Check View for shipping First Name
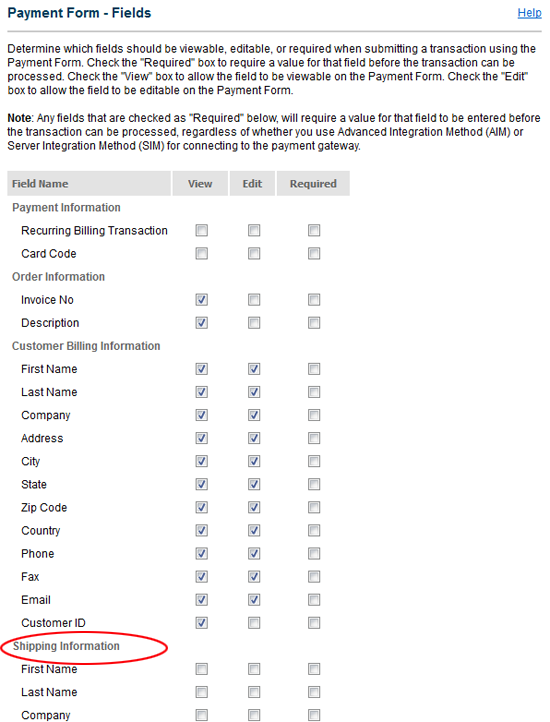Viewport: 550px width, 722px height. 202,669
